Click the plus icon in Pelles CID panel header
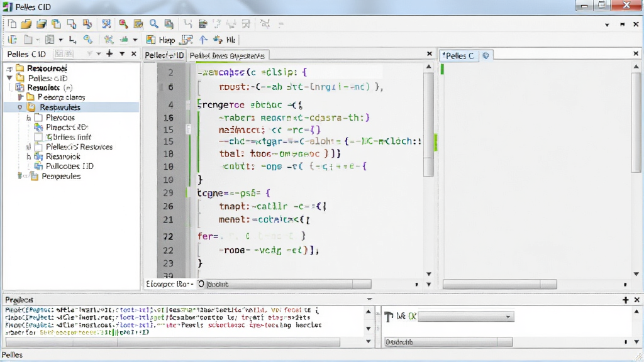 pos(109,53)
